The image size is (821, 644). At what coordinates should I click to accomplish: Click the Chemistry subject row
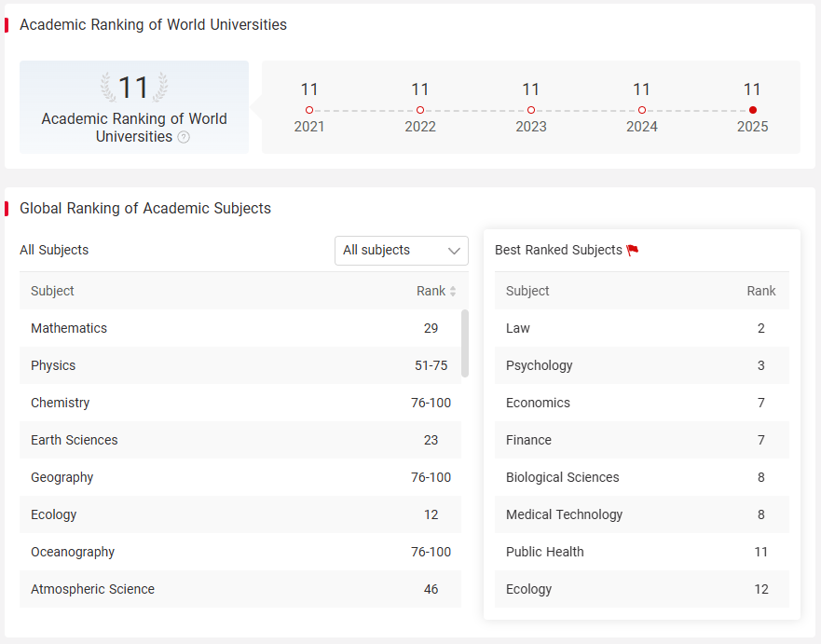point(240,403)
